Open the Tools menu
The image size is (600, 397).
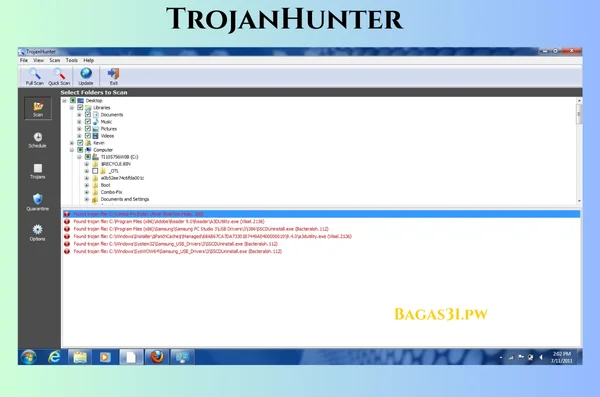pos(72,60)
